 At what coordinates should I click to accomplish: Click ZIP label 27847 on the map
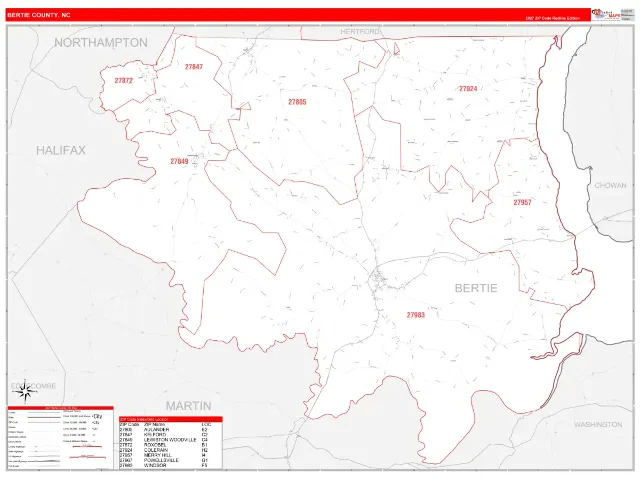[x=193, y=67]
